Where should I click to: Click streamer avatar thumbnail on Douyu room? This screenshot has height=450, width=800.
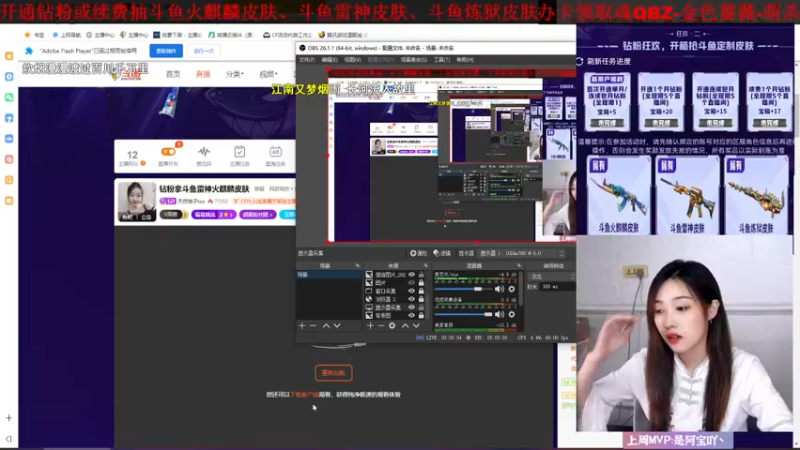tap(136, 202)
